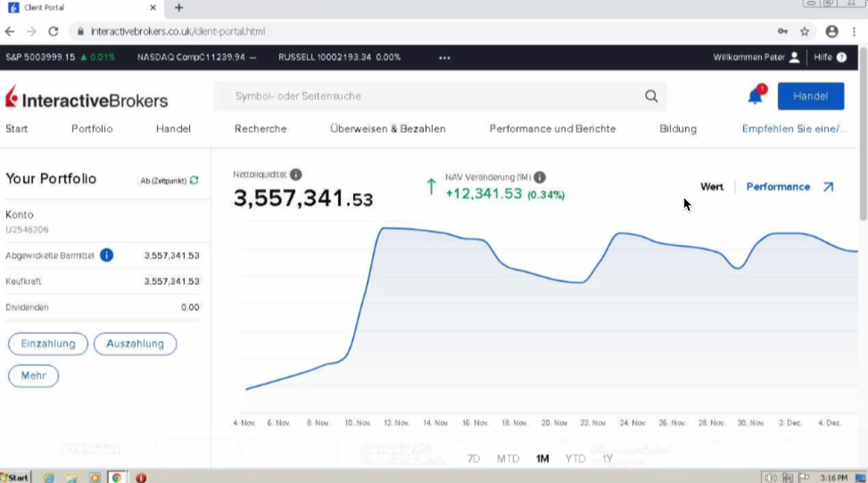
Task: Select the 1Y time range
Action: (x=607, y=459)
